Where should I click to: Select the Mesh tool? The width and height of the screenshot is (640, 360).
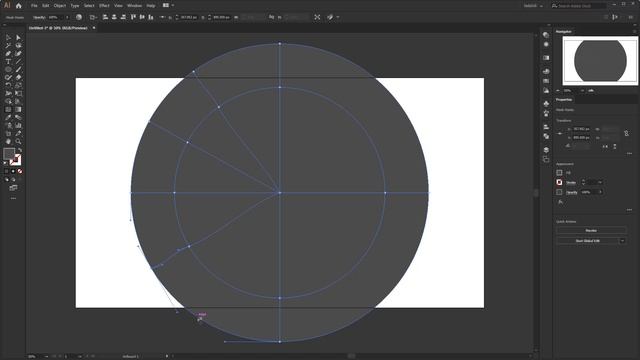(8, 109)
